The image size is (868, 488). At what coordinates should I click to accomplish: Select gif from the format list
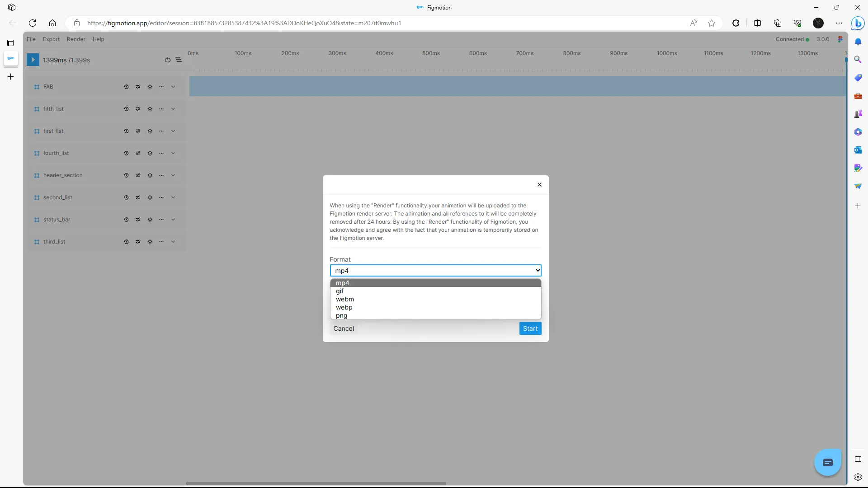[x=340, y=291]
